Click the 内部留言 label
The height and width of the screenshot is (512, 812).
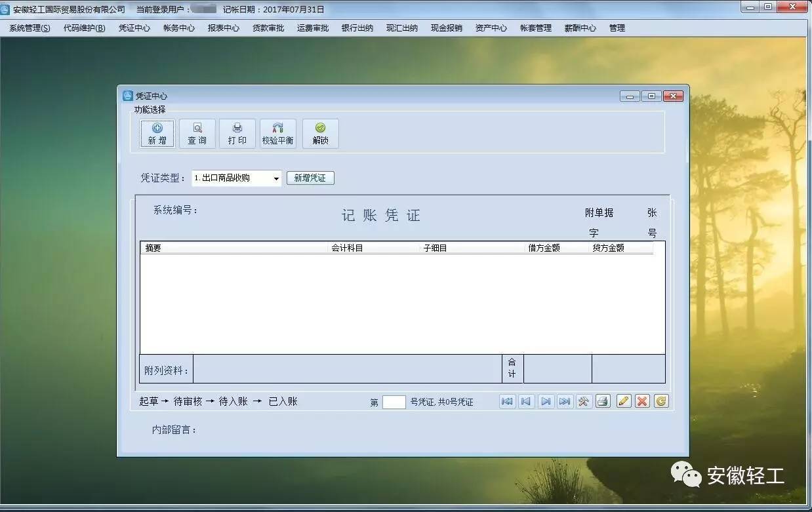(174, 430)
